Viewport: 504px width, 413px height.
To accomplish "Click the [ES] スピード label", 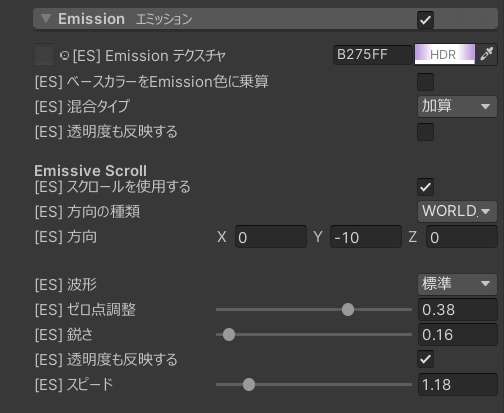I will (74, 385).
